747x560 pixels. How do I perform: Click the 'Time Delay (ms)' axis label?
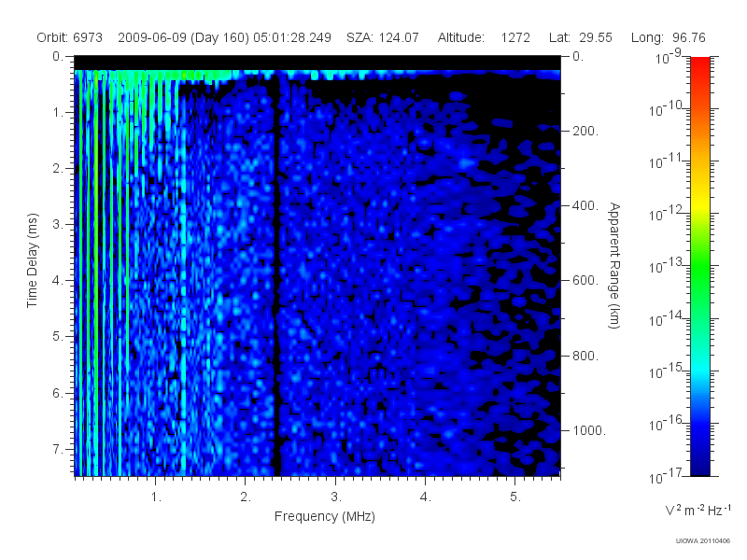click(x=32, y=260)
